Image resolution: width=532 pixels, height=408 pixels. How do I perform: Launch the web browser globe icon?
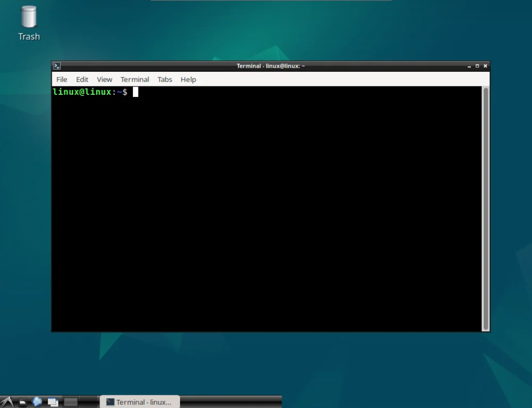tap(37, 402)
